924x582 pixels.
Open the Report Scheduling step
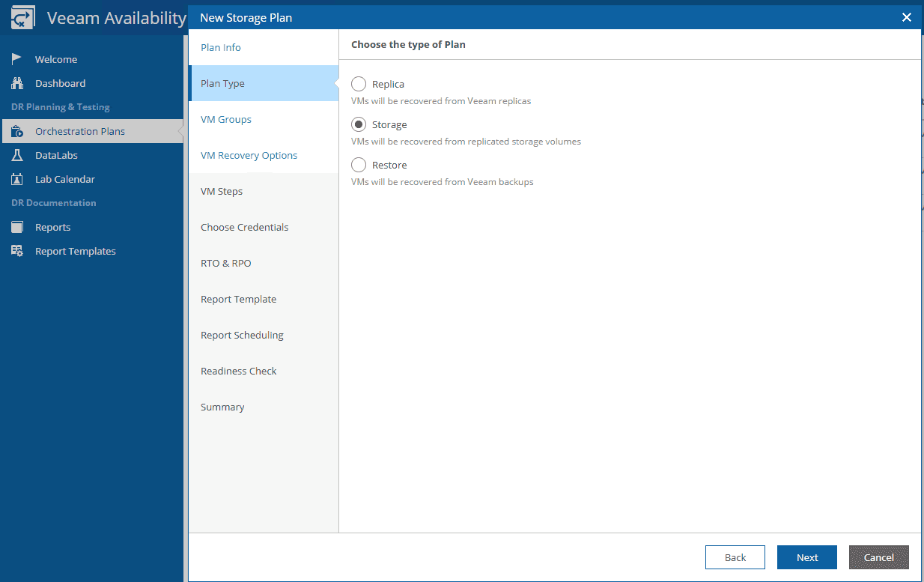(x=264, y=335)
